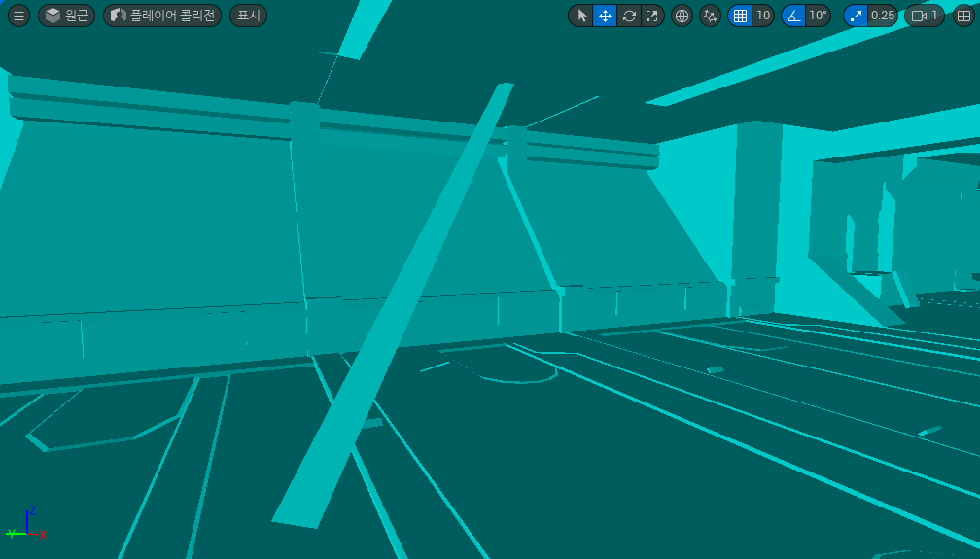Viewport: 980px width, 559px height.
Task: Open the 플레이어 콜리전 view mode menu
Action: click(162, 16)
